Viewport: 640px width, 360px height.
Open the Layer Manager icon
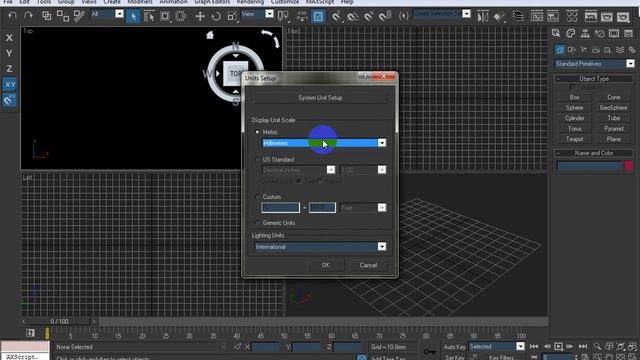pyautogui.click(x=518, y=16)
